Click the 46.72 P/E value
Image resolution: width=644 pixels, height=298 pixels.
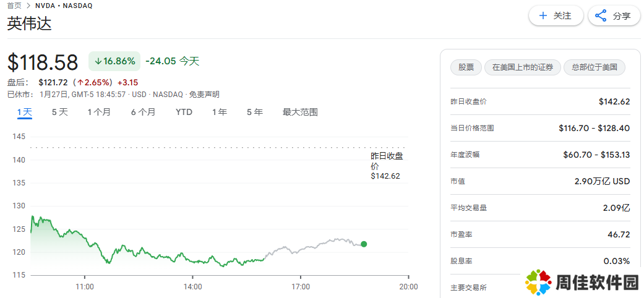tap(619, 235)
